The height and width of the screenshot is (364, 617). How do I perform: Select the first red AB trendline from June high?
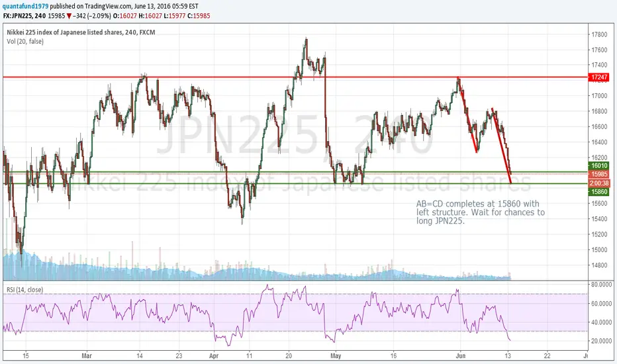467,116
